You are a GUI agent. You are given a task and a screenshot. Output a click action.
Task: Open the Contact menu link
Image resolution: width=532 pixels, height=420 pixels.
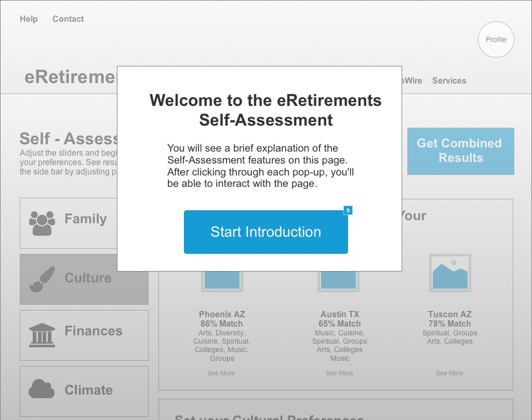pos(68,19)
